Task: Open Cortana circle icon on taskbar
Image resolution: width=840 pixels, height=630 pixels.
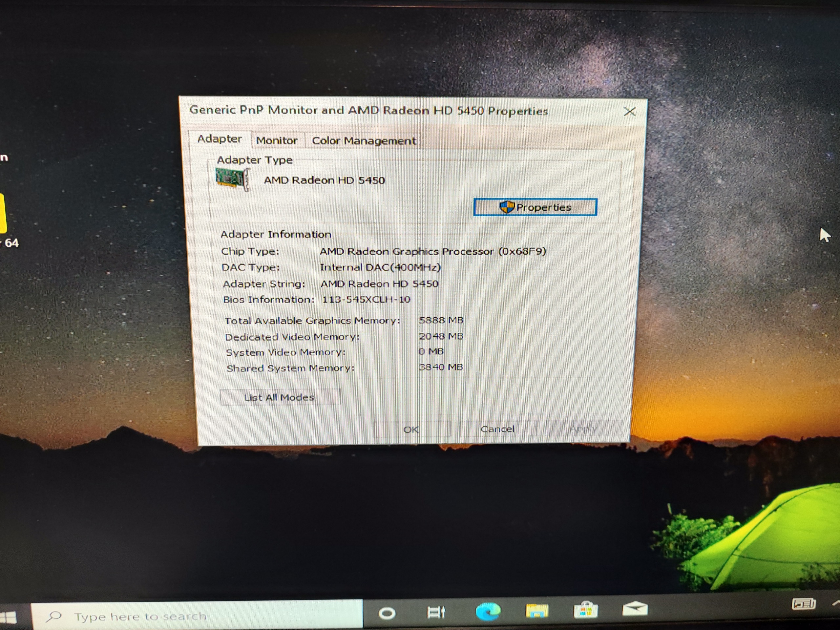Action: pyautogui.click(x=387, y=613)
